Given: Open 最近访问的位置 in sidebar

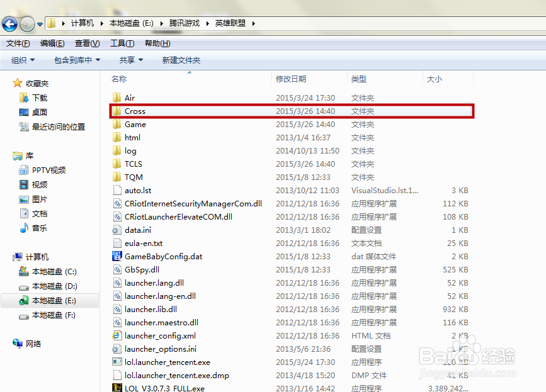Looking at the screenshot, I should [x=52, y=127].
